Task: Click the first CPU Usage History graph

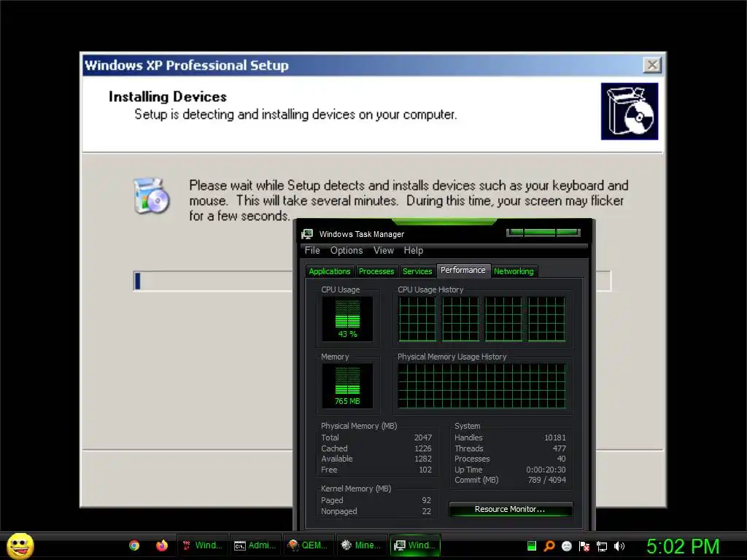Action: click(x=417, y=319)
